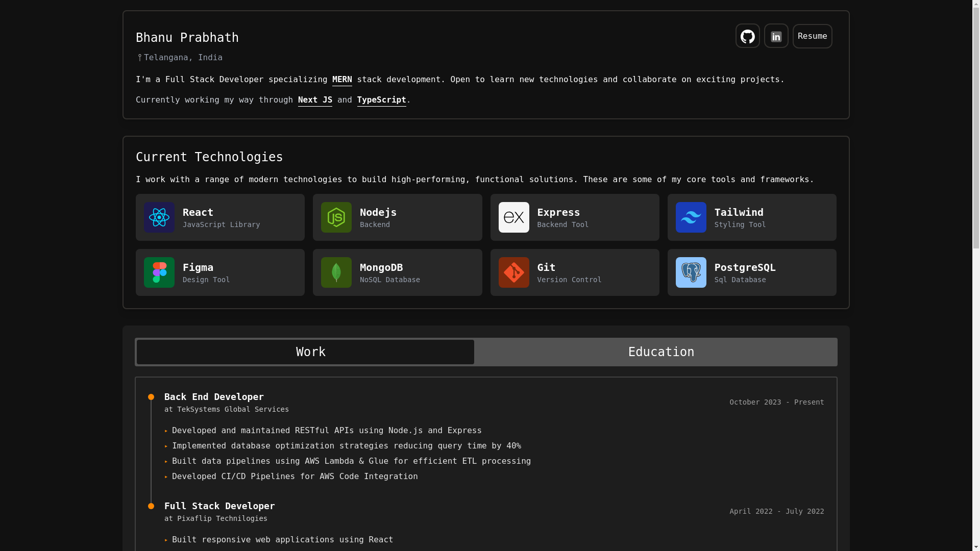Select the Tailwind card title
This screenshot has height=551, width=980.
point(739,212)
